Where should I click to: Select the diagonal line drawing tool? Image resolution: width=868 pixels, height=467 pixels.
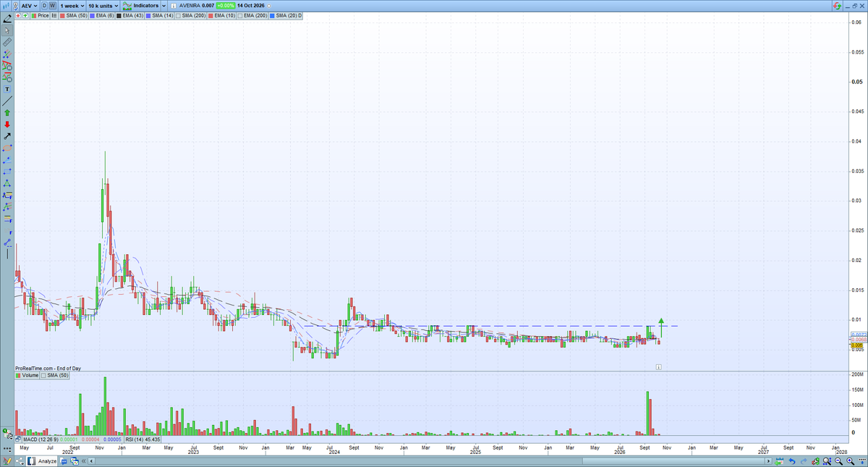coord(7,101)
